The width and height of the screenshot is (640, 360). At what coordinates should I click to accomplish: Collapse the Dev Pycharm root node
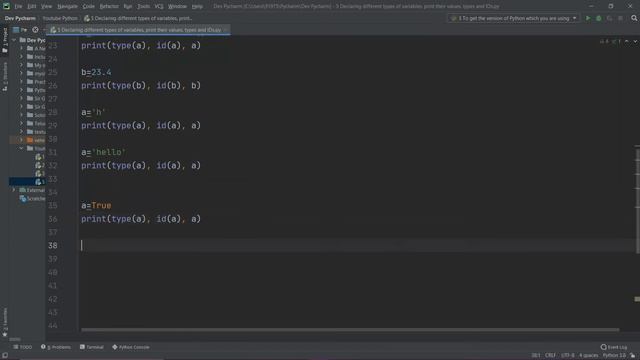click(x=14, y=40)
